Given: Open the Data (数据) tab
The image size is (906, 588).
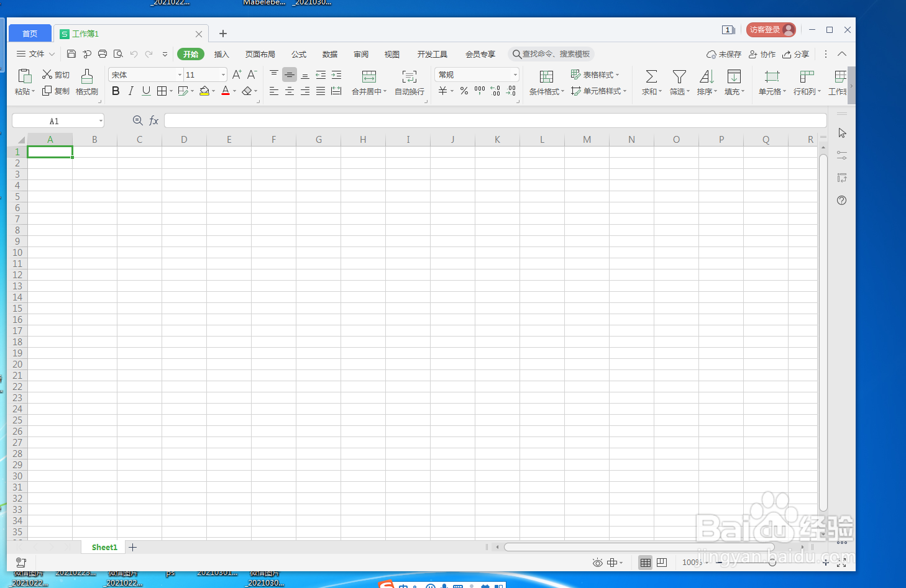Looking at the screenshot, I should (x=330, y=54).
